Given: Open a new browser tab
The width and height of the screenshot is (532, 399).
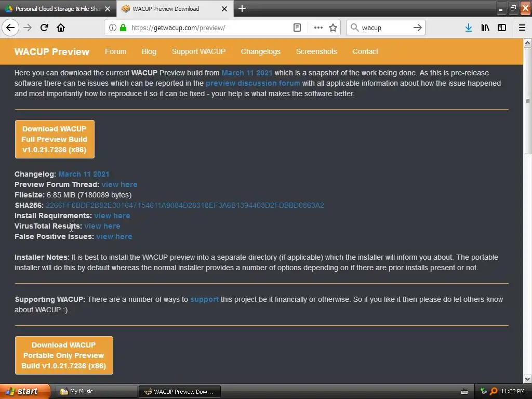Looking at the screenshot, I should [242, 8].
